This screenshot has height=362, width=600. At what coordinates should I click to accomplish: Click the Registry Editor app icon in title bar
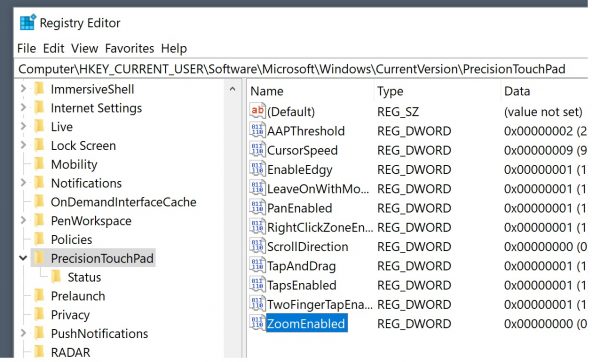pyautogui.click(x=28, y=22)
